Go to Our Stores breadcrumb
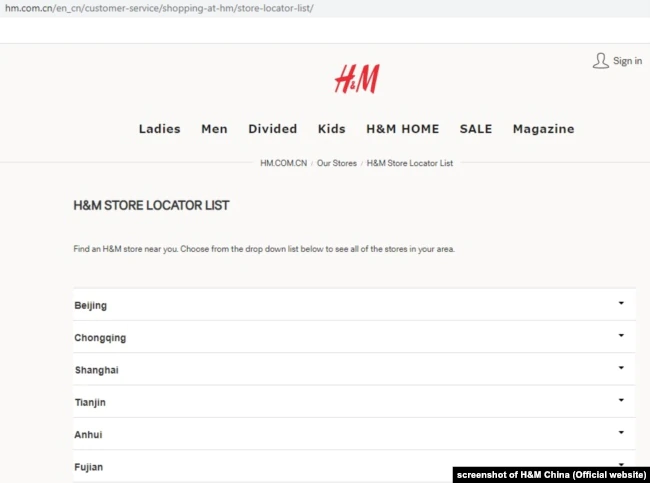The height and width of the screenshot is (483, 650). (336, 163)
